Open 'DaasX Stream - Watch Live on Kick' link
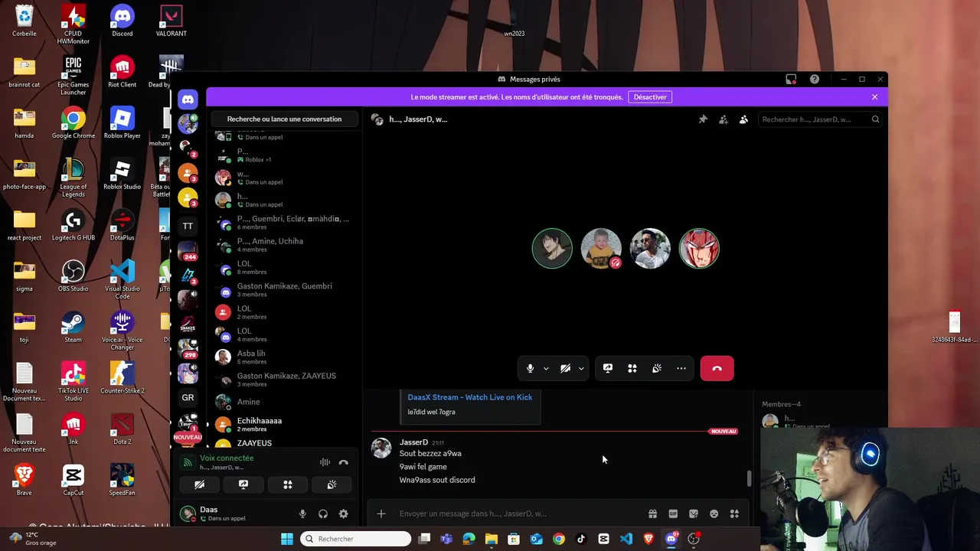This screenshot has width=980, height=551. click(x=469, y=397)
